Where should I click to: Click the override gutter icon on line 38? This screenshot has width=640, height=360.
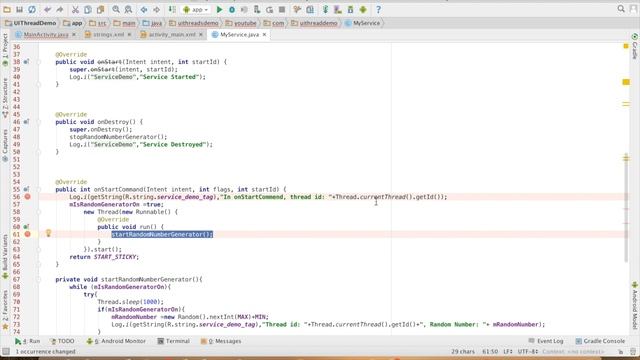(x=26, y=62)
